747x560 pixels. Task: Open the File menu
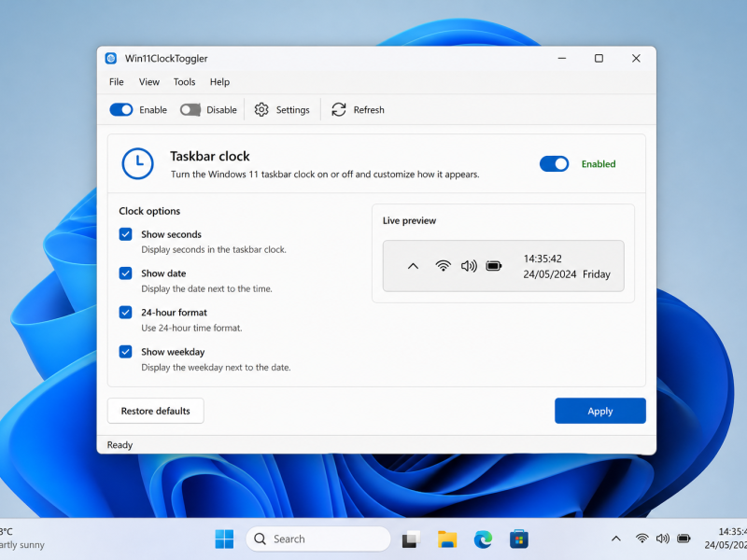point(116,82)
